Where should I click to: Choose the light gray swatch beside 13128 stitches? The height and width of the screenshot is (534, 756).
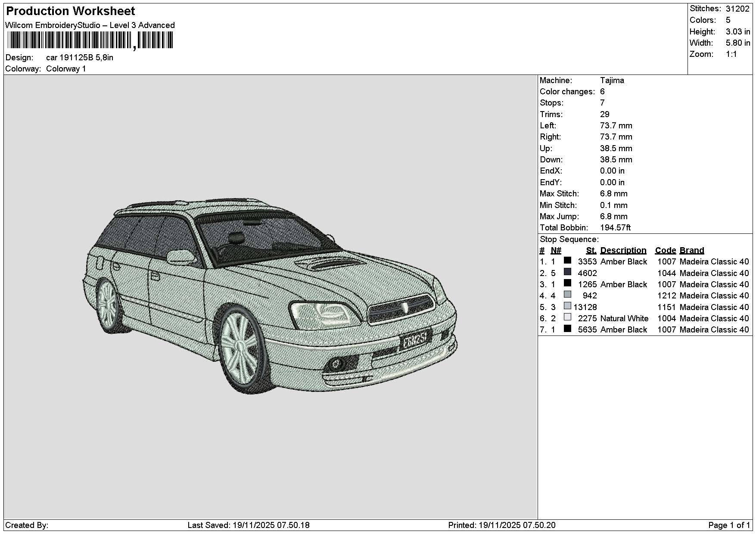[567, 306]
